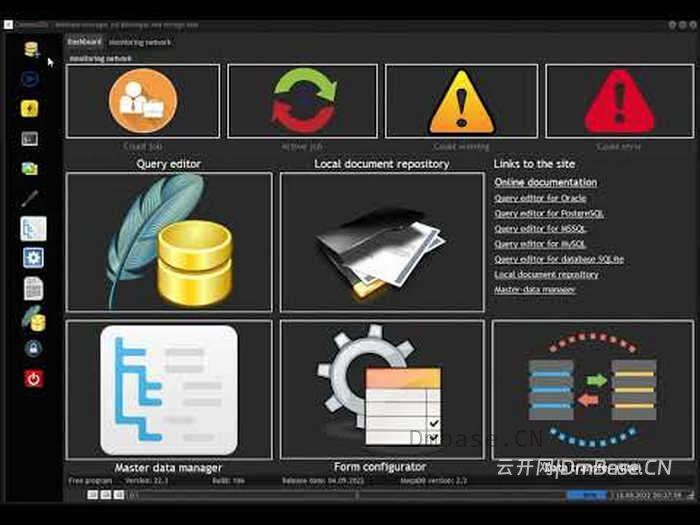Click the red power button sidebar icon
The image size is (700, 525).
pos(33,379)
